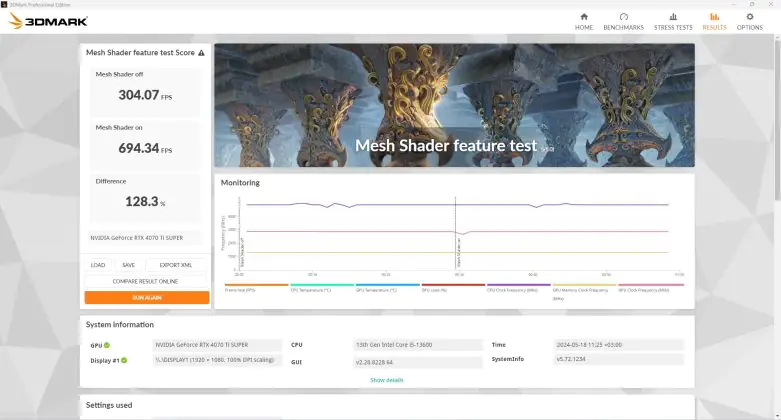Toggle the GPU Clock Frequency legend

651,288
